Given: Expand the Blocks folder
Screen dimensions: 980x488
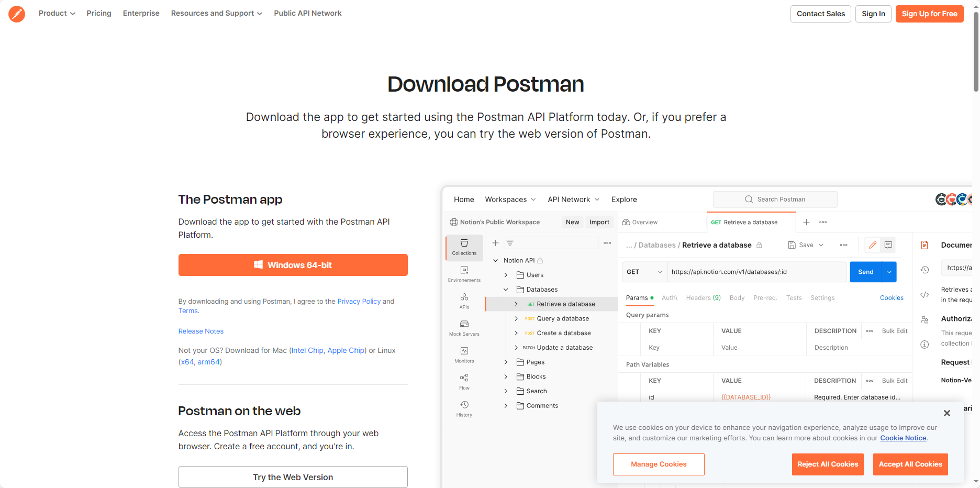Looking at the screenshot, I should [506, 376].
